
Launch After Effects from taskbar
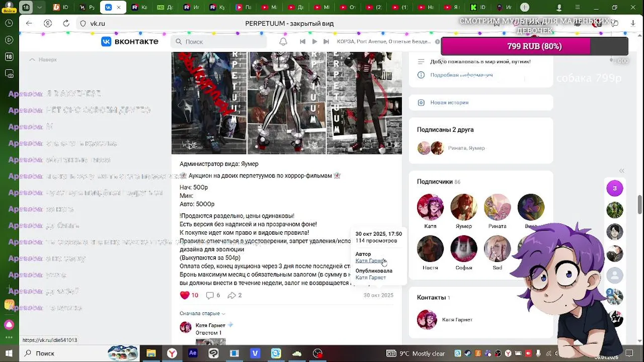(193, 353)
